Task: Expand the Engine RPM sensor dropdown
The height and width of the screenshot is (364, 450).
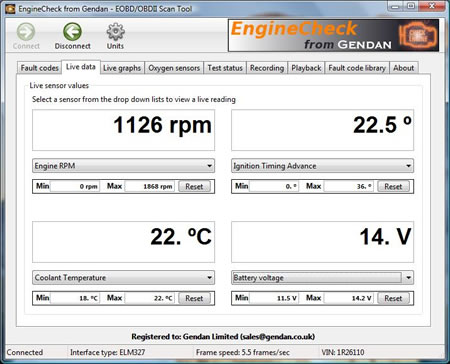Action: [x=123, y=166]
